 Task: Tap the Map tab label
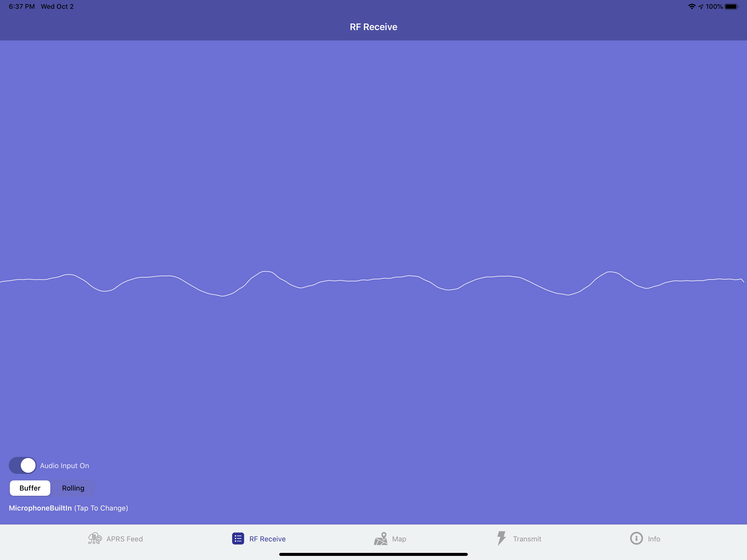(x=399, y=539)
